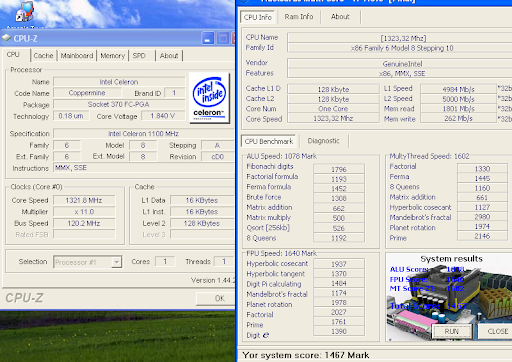Select the Memory tab in CPU-Z
512x362 pixels.
112,56
